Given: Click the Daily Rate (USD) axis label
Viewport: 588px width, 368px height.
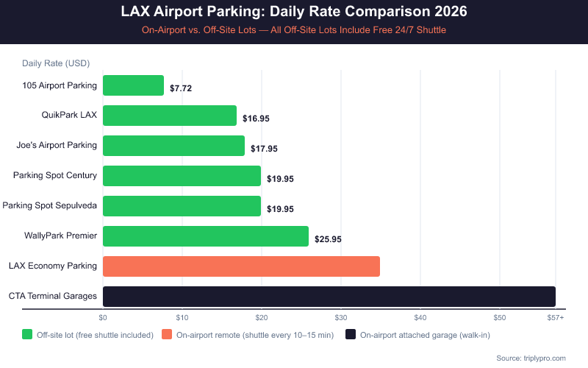Looking at the screenshot, I should click(x=56, y=63).
